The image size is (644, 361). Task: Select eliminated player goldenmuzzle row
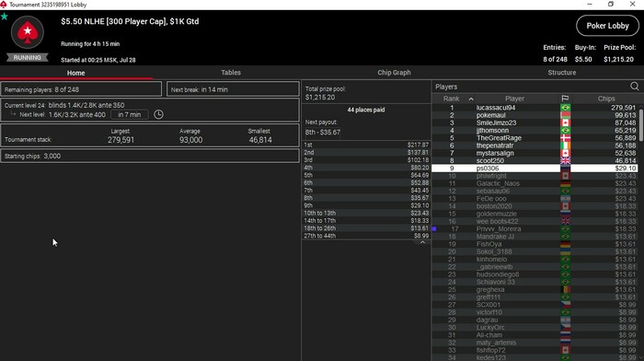click(535, 214)
